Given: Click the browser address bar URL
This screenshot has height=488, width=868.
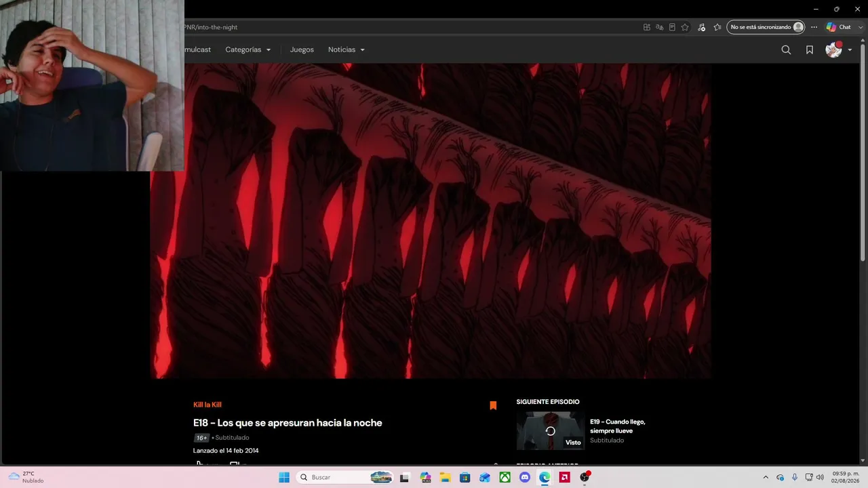Looking at the screenshot, I should click(211, 27).
